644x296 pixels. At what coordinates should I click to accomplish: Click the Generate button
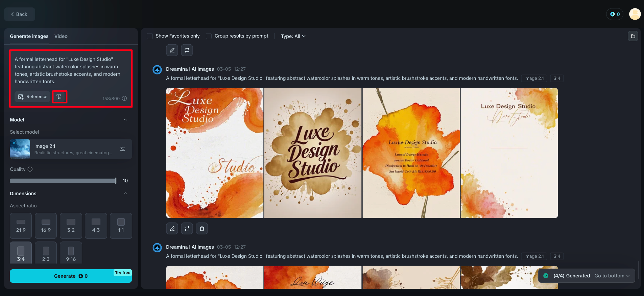(71, 276)
